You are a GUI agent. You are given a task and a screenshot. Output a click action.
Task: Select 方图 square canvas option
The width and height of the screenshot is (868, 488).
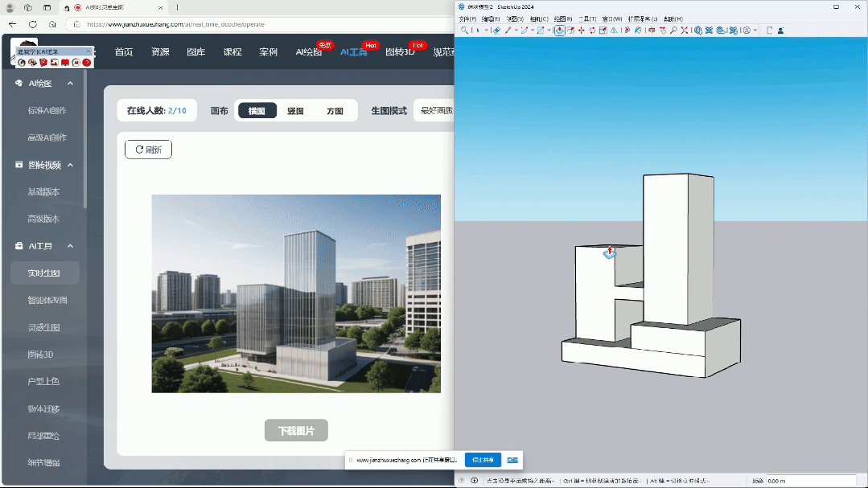(335, 111)
